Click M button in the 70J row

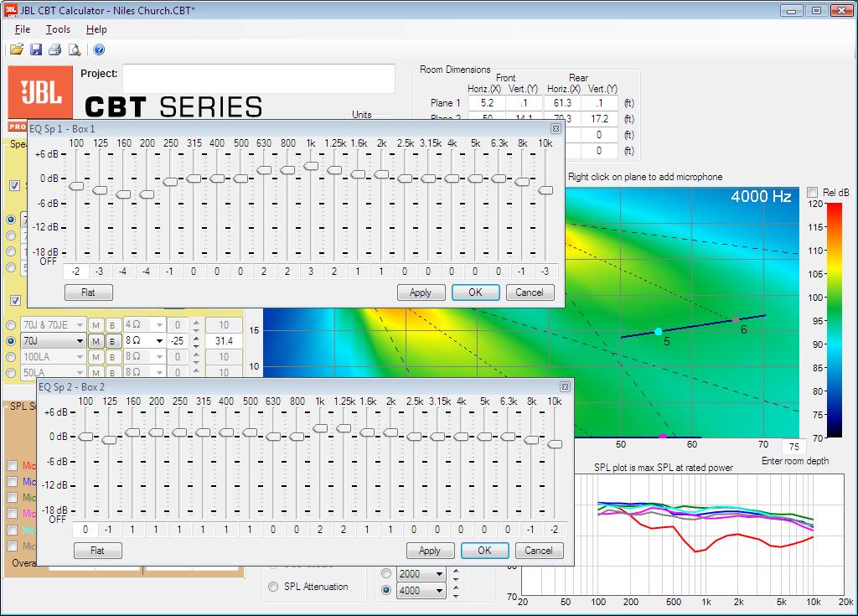pos(96,341)
